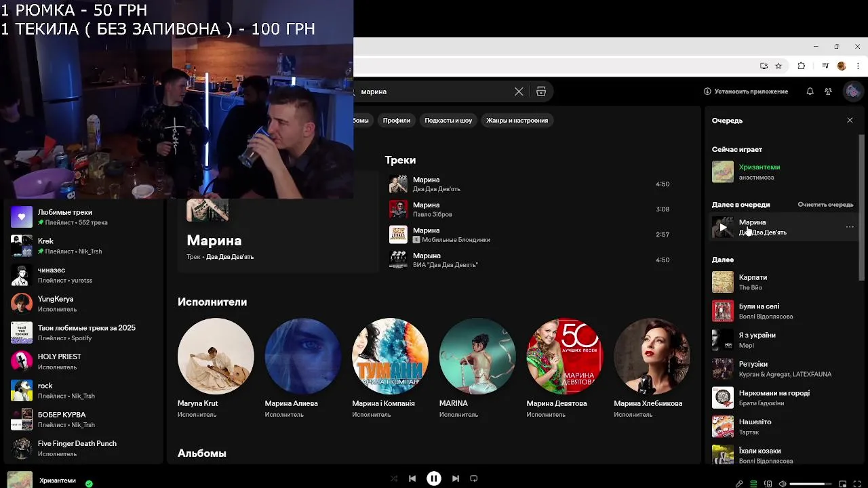The height and width of the screenshot is (488, 868).
Task: Open Марина і Компанія artist thumbnail
Action: coord(390,356)
